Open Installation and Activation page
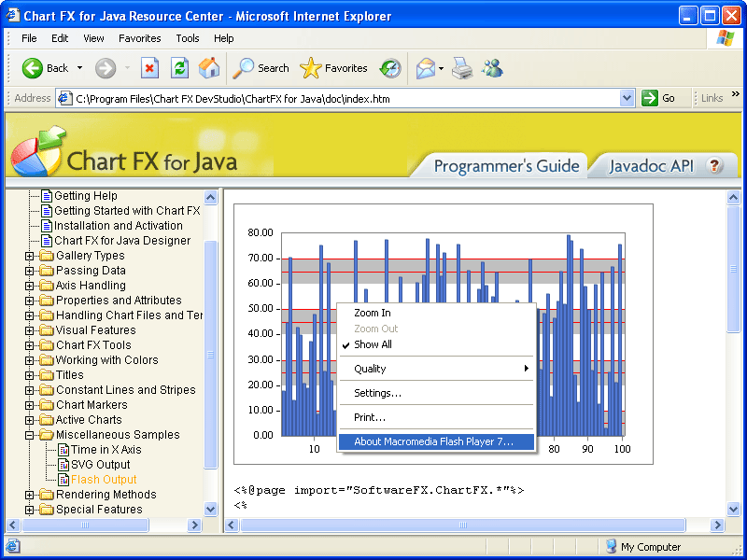This screenshot has width=747, height=560. [119, 225]
